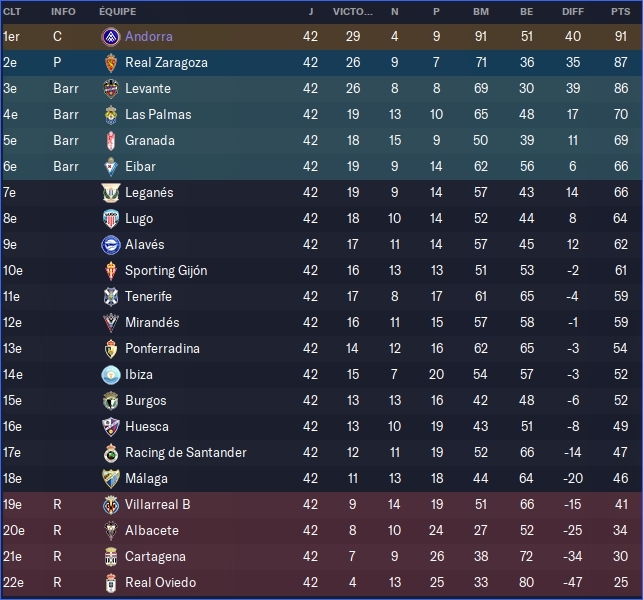Sort by the VICTO... wins column header
The width and height of the screenshot is (643, 600).
click(352, 12)
